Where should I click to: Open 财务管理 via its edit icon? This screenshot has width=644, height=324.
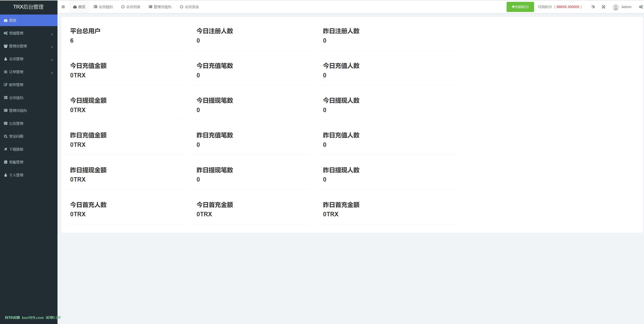click(x=6, y=85)
